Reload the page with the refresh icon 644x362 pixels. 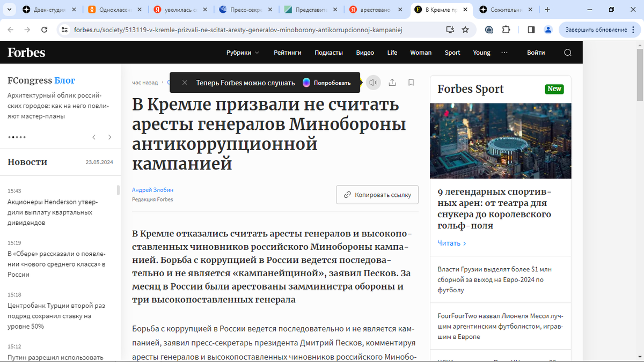tap(43, 29)
